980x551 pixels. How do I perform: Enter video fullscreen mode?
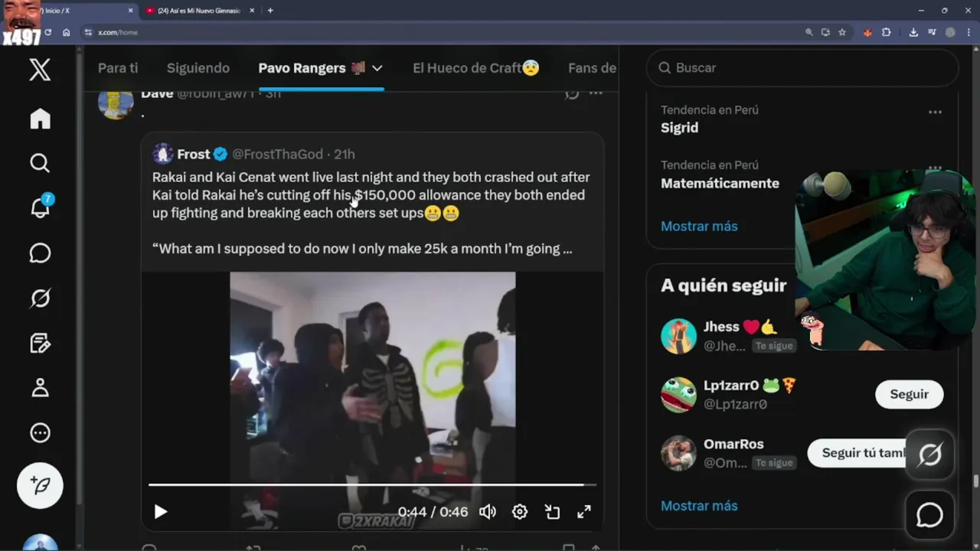point(584,512)
